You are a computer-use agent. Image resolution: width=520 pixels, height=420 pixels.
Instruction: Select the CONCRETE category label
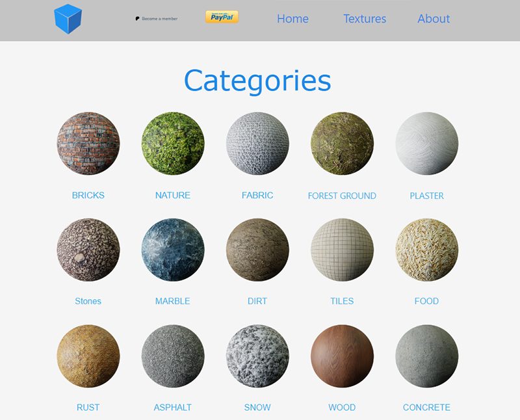[x=426, y=407]
